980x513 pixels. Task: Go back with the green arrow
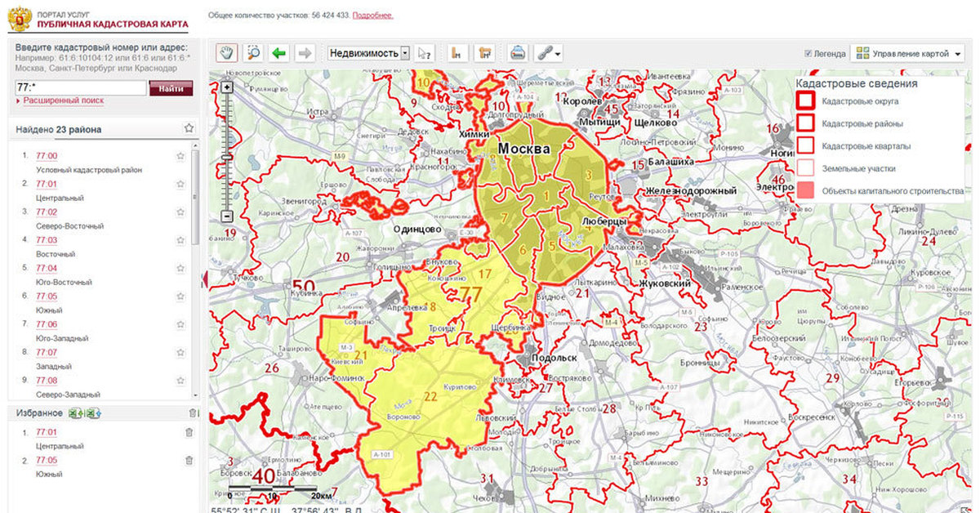[279, 53]
